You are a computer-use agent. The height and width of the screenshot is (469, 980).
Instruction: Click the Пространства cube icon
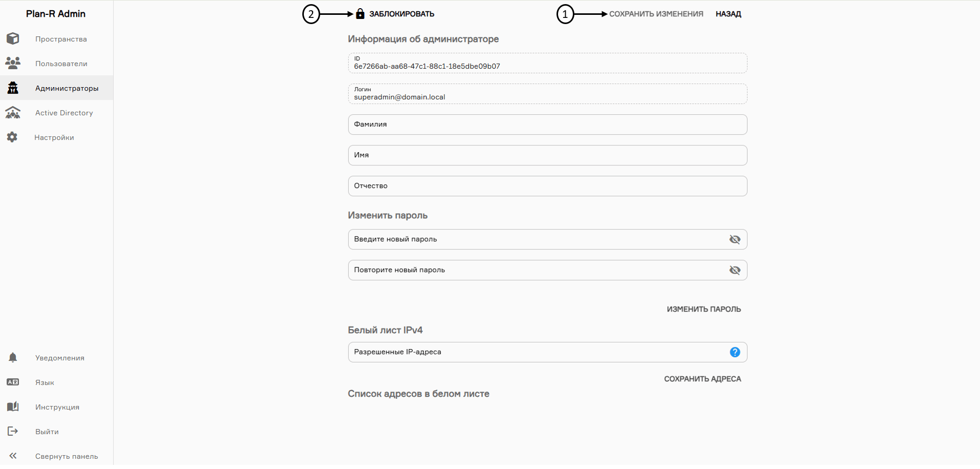click(13, 39)
